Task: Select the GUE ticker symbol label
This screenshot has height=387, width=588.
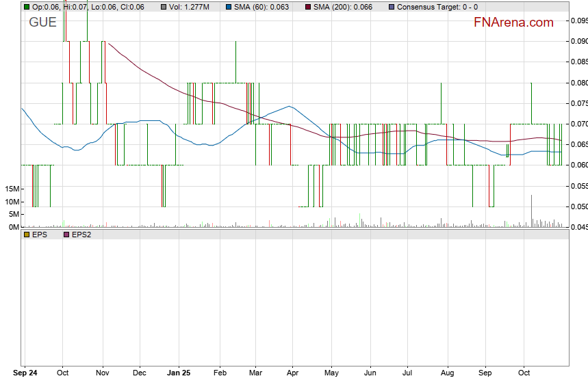Action: click(x=42, y=23)
